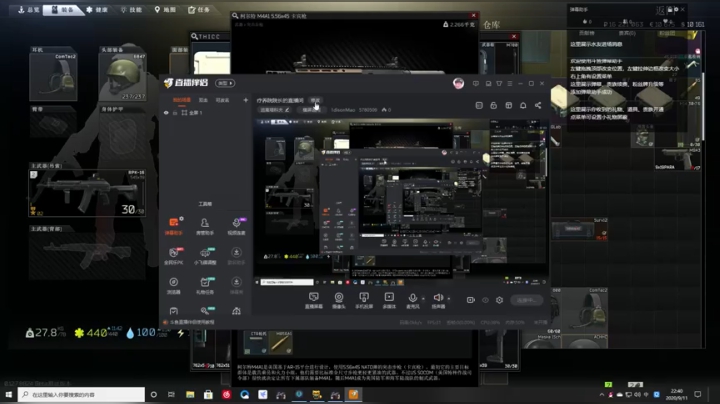Click the user avatar in streaming app
Screen dimensions: 720x404
(x=458, y=83)
